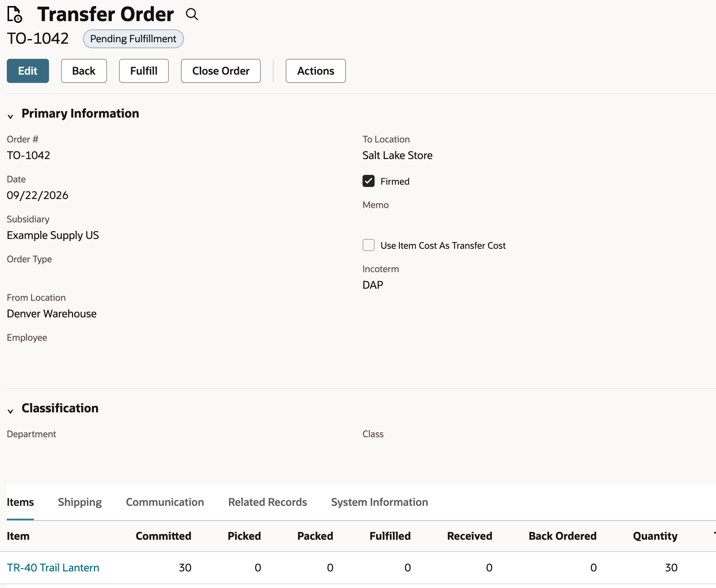Go back with the Back button
This screenshot has width=716, height=588.
84,71
